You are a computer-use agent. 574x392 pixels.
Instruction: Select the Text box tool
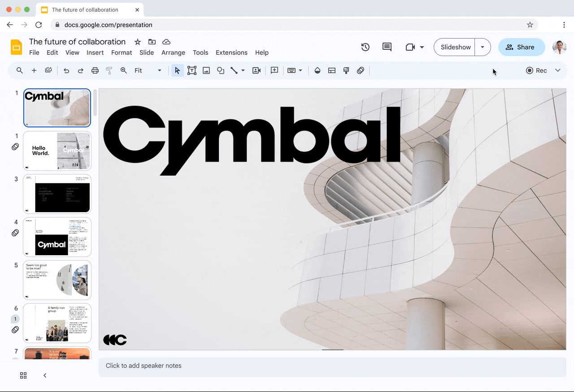pos(191,70)
